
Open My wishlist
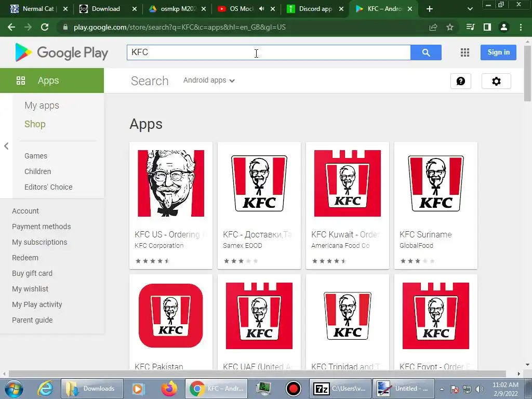click(30, 289)
